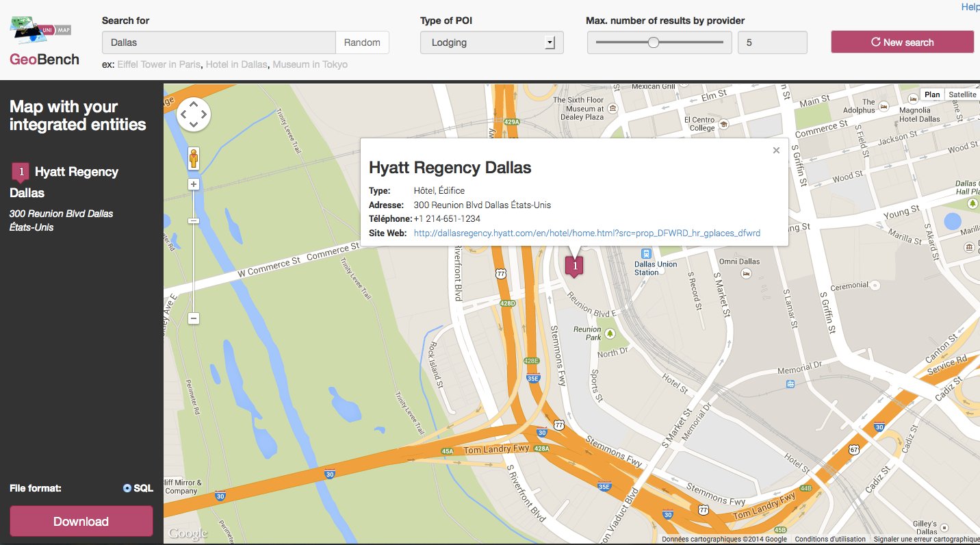Click the max results number field

(772, 42)
